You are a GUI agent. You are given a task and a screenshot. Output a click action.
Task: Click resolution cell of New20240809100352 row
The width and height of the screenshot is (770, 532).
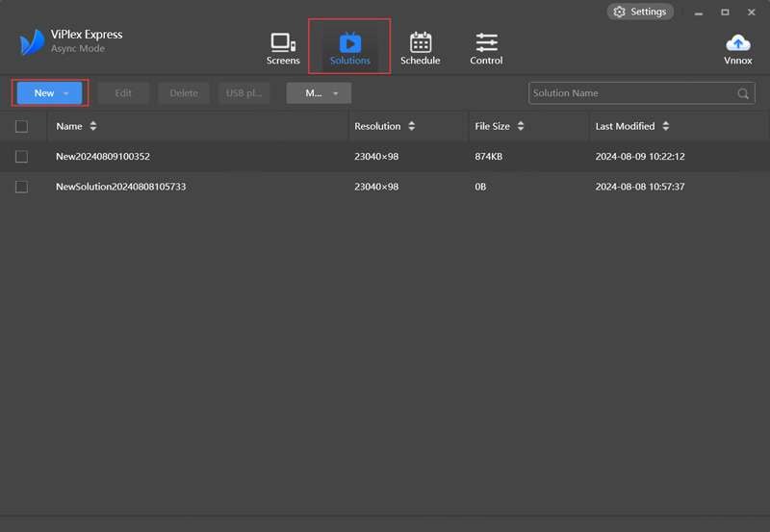[376, 157]
